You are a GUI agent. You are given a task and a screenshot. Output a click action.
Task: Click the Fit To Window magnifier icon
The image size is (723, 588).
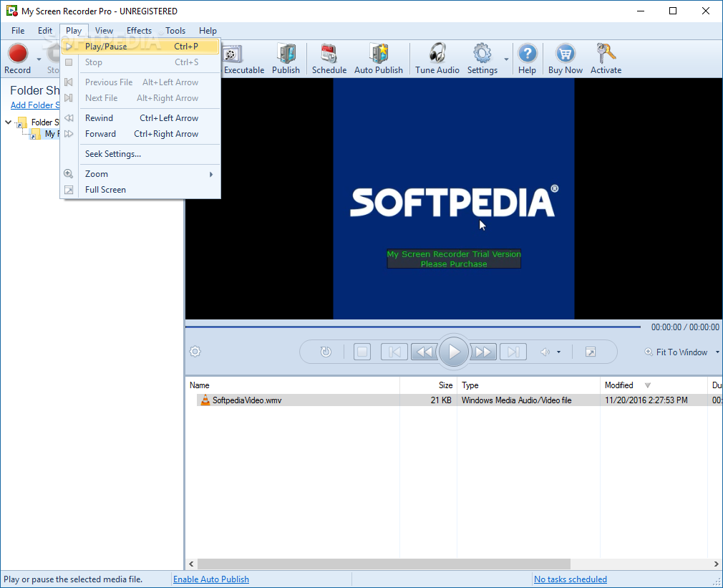(x=649, y=352)
